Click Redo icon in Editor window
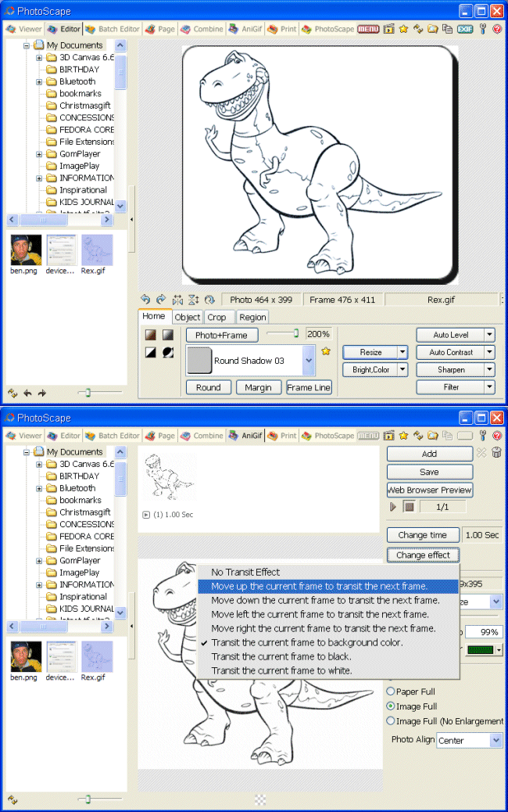Image resolution: width=508 pixels, height=812 pixels. (161, 300)
